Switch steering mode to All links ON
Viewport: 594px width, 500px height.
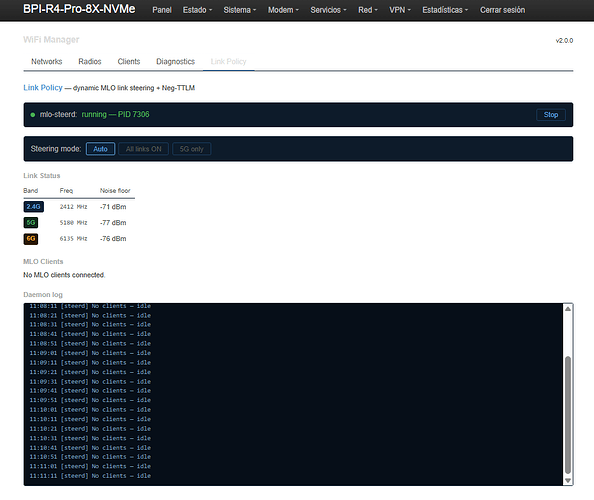144,149
